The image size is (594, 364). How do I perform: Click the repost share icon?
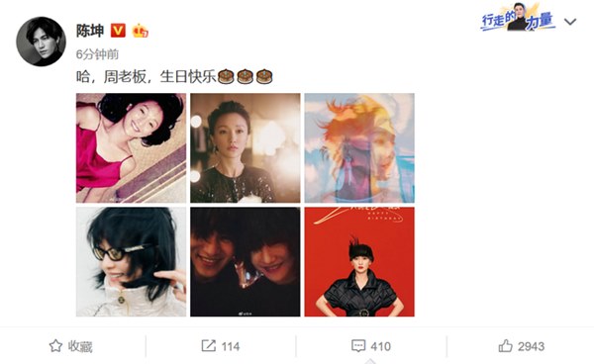[209, 346]
